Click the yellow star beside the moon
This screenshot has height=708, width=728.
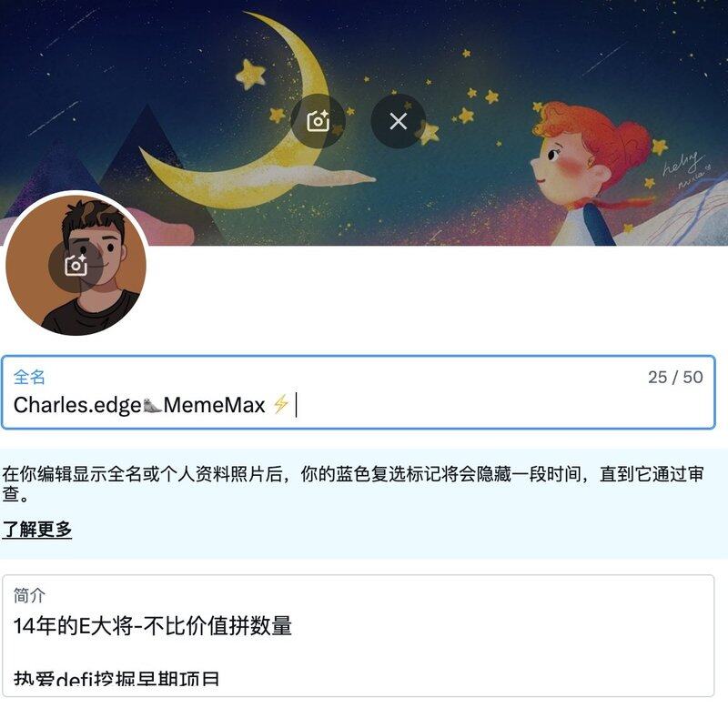pos(251,75)
